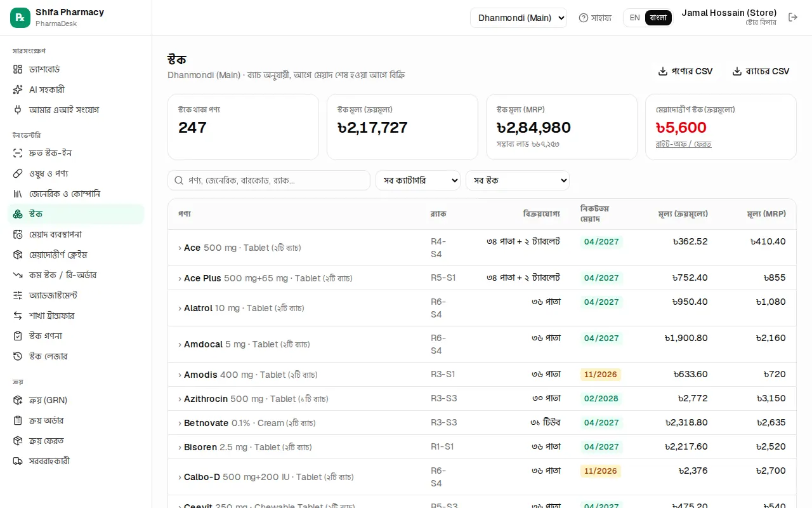
Task: Open the সব ক্যাটাগরি category filter
Action: [418, 180]
